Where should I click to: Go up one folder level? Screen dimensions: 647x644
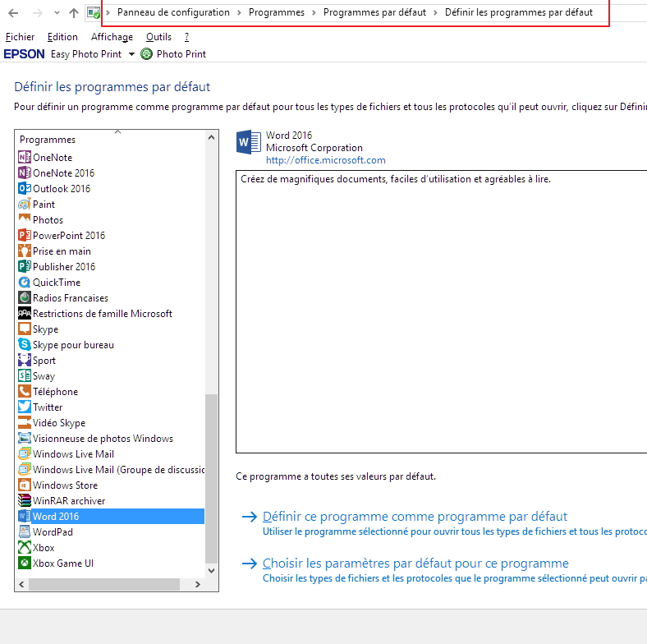[x=74, y=13]
